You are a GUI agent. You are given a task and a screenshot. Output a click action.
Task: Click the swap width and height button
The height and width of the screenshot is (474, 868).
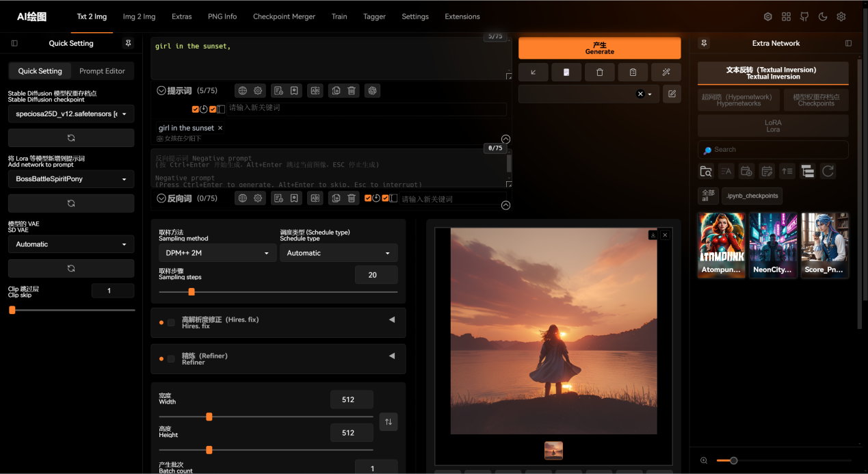pos(388,421)
